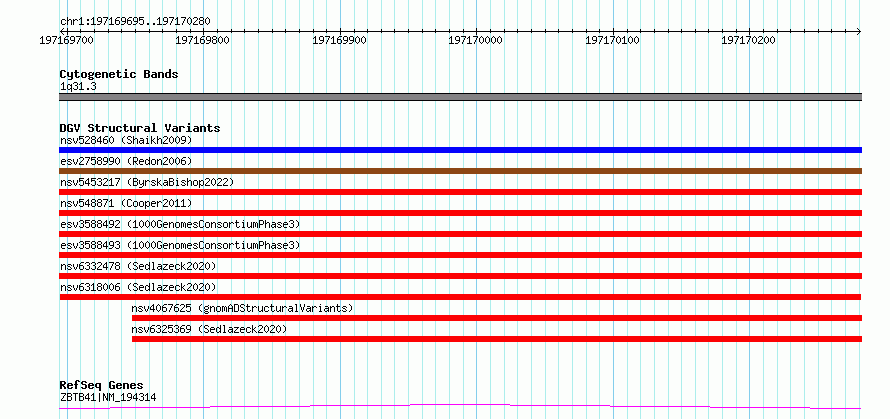Open the nsv6325369 (Sedlazeck2020) label
This screenshot has width=890, height=419.
209,329
